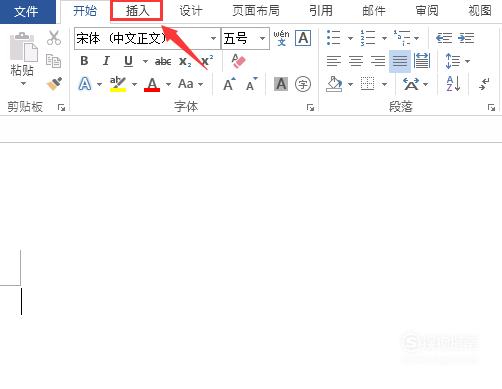Open the Phonetic Guide wén icon
This screenshot has width=502, height=389.
[282, 38]
